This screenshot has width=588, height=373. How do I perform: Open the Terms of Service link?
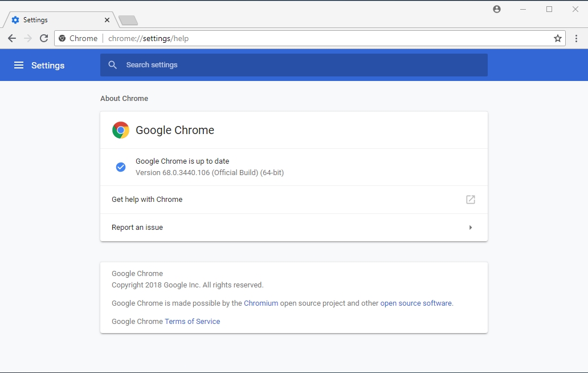pyautogui.click(x=193, y=322)
